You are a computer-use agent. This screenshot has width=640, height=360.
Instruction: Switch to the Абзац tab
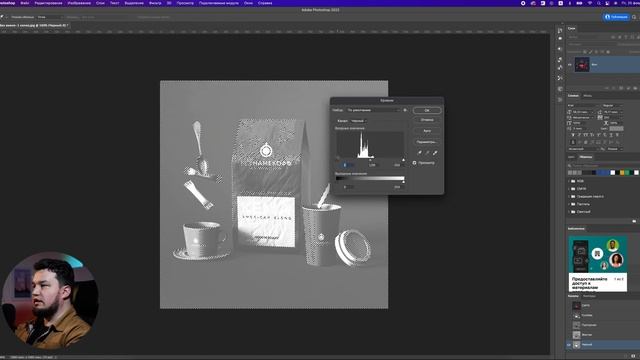(x=587, y=96)
